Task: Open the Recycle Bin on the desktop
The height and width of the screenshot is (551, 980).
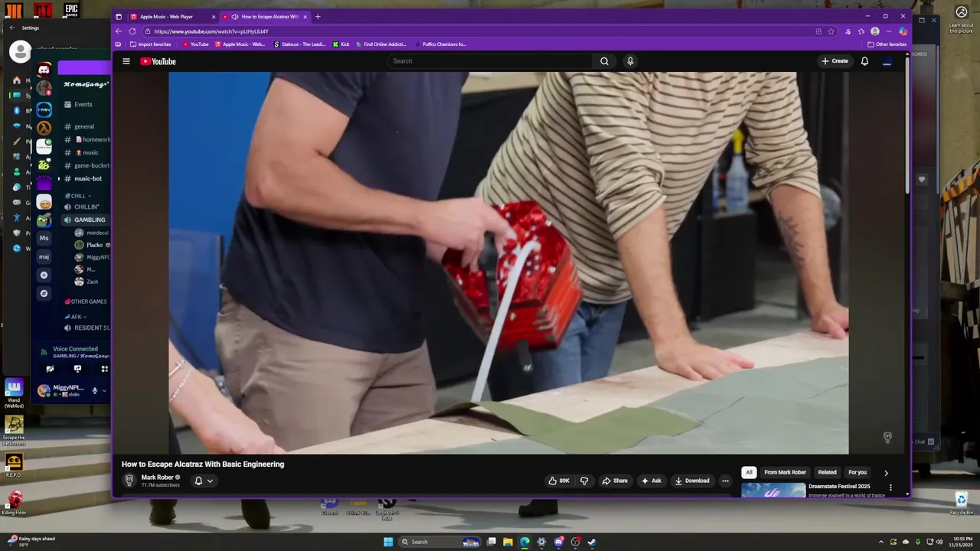Action: pos(961,504)
